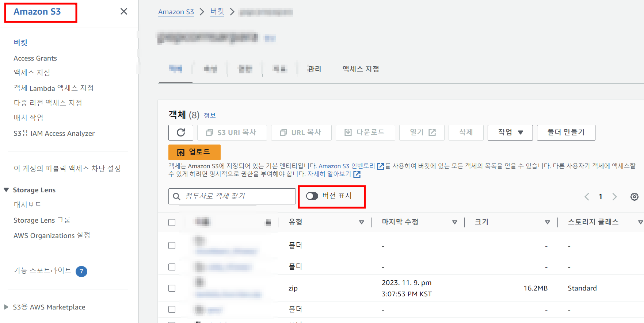Open Storage Lens 그룹
644x323 pixels.
click(x=42, y=220)
